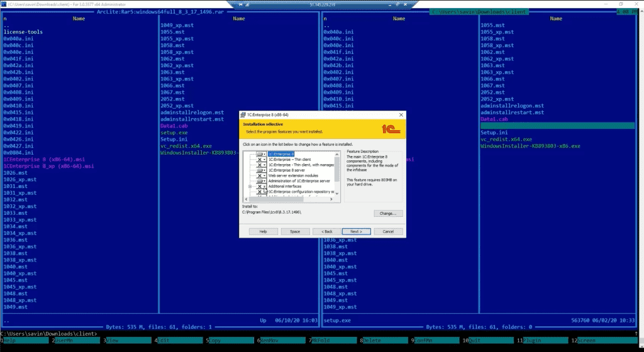Select the 1C:Enterprise 8 server label
The width and height of the screenshot is (644, 352).
coord(286,170)
